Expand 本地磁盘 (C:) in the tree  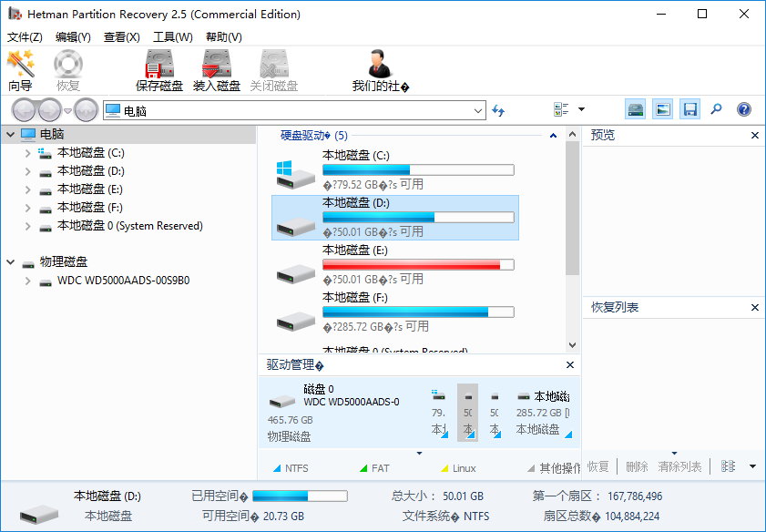28,153
